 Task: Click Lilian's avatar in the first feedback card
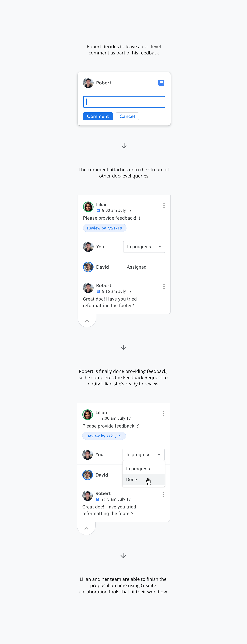88,207
